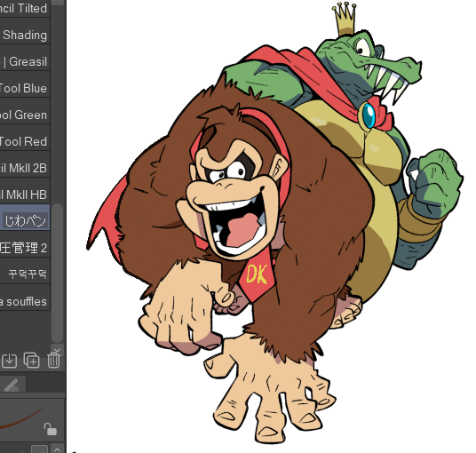Screen dimensions: 476x453
Task: Select the '꾸덕꾸덕' brush
Action: pos(25,271)
